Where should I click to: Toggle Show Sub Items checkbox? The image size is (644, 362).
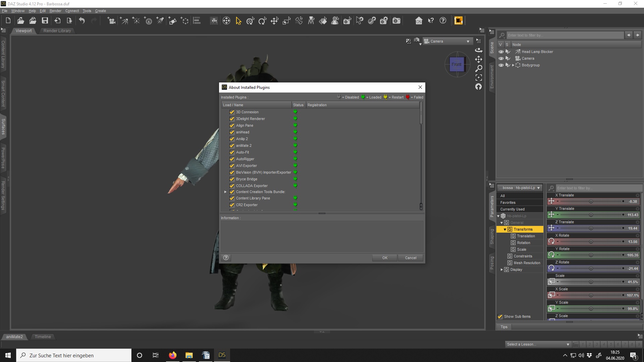[x=500, y=316]
